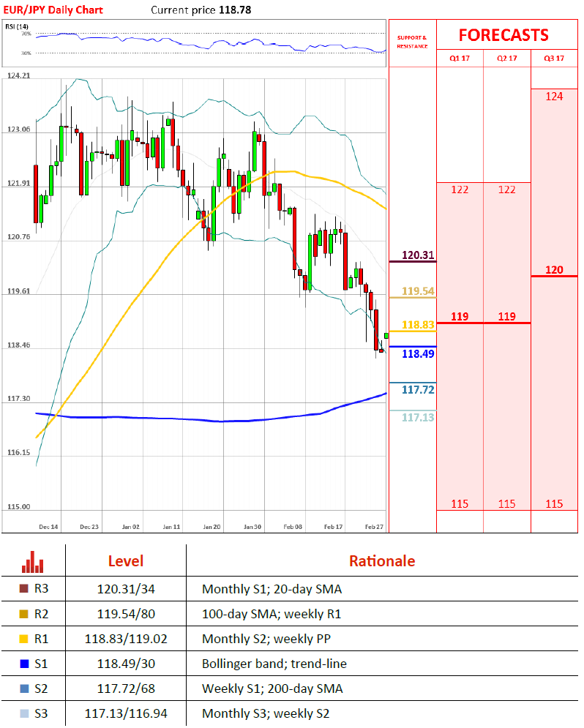This screenshot has height=728, width=584.
Task: Click rationale Monthly S1; 20-day SMA
Action: click(x=272, y=589)
